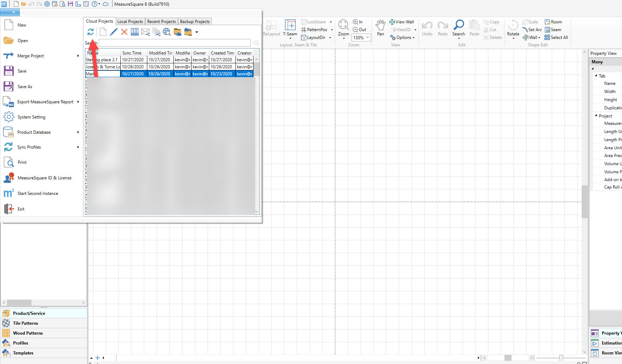This screenshot has height=364, width=622.
Task: Click the Zoom In icon
Action: pos(358,22)
